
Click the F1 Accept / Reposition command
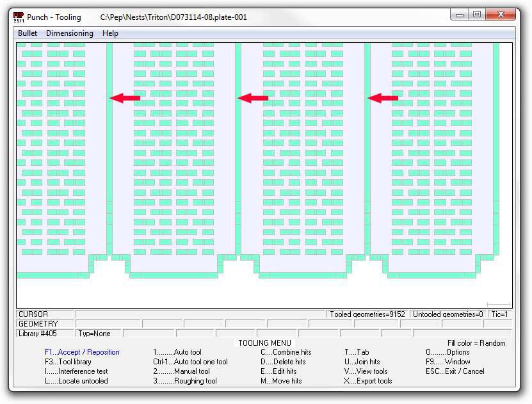coord(81,352)
